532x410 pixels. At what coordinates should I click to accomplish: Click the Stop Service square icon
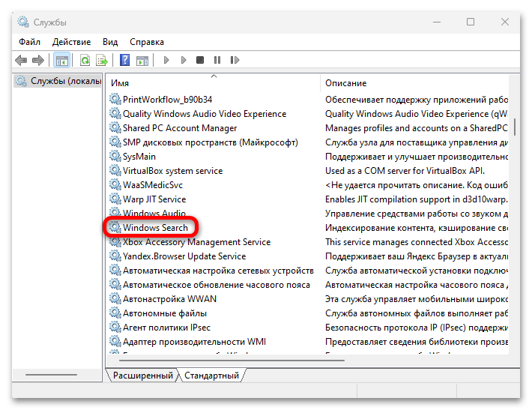[200, 60]
